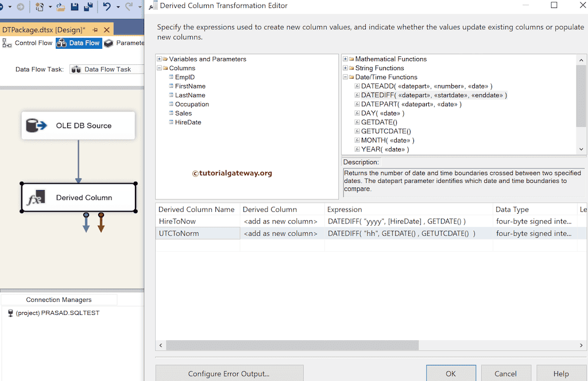Click the Configure Error Output button
The height and width of the screenshot is (381, 588).
coord(229,374)
